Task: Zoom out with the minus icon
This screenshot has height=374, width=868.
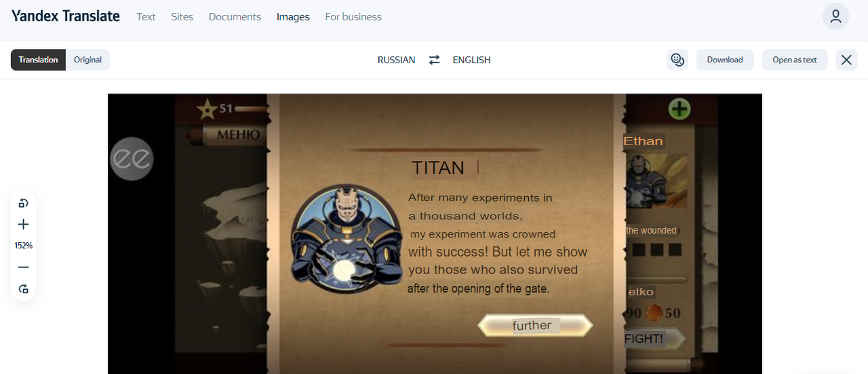Action: point(24,267)
